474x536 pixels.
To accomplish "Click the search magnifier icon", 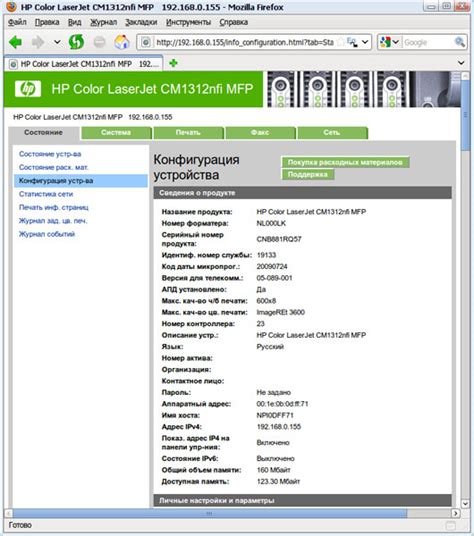I will [x=460, y=42].
